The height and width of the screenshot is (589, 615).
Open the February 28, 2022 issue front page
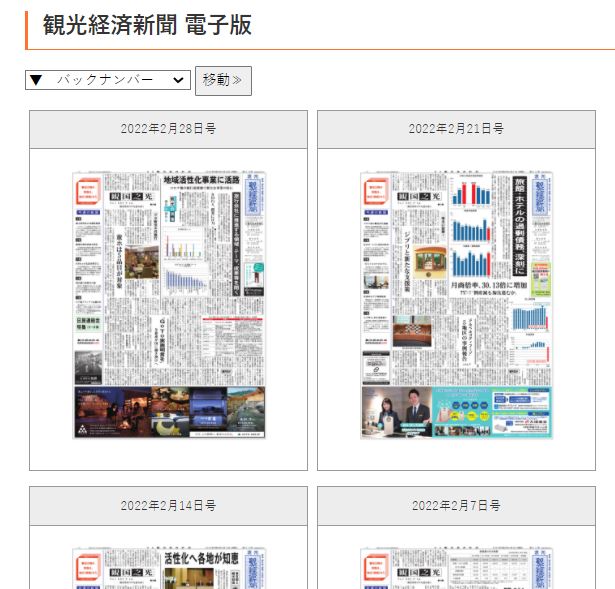click(168, 305)
